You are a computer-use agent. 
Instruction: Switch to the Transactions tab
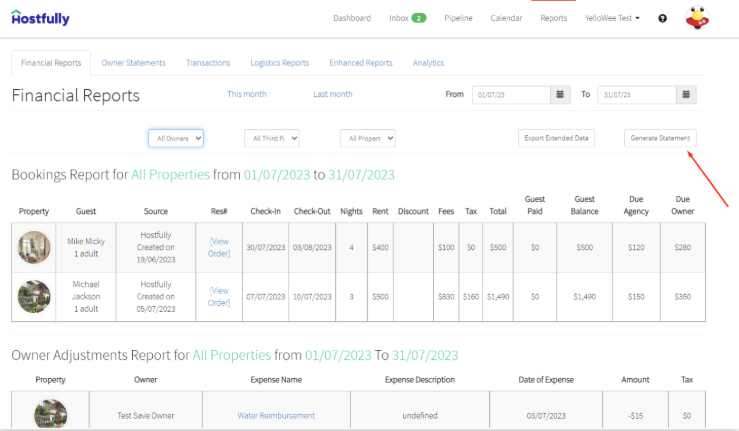pos(208,63)
